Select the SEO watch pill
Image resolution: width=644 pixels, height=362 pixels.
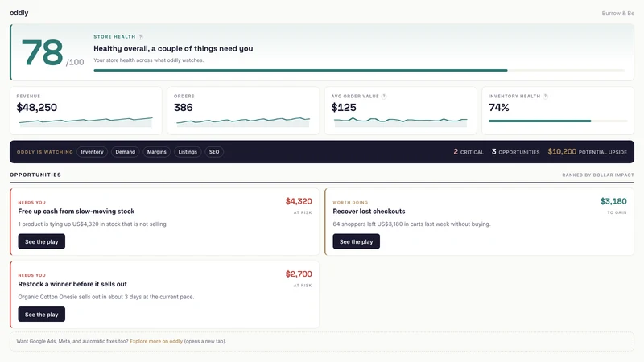[x=214, y=152]
